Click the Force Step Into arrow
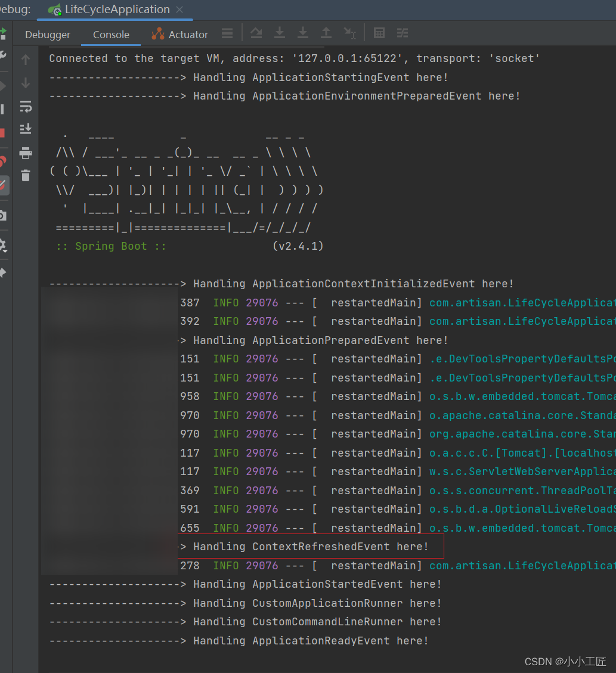The height and width of the screenshot is (673, 616). tap(303, 33)
